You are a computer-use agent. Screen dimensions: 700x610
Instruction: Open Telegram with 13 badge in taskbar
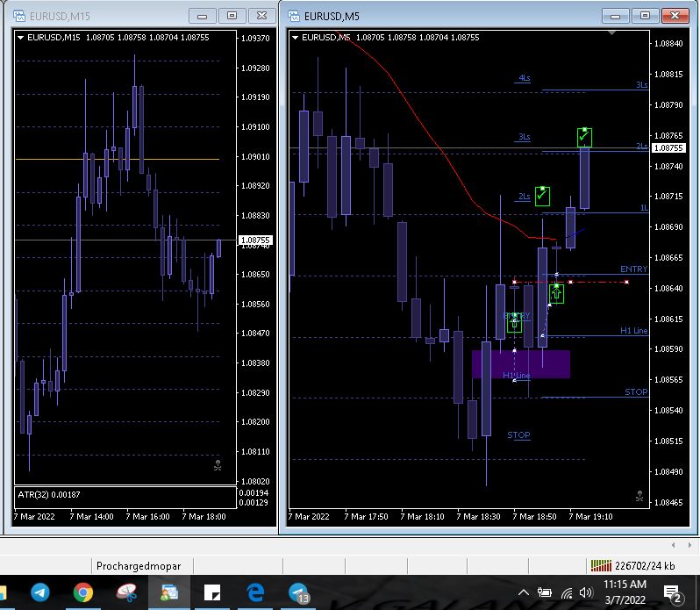point(298,593)
